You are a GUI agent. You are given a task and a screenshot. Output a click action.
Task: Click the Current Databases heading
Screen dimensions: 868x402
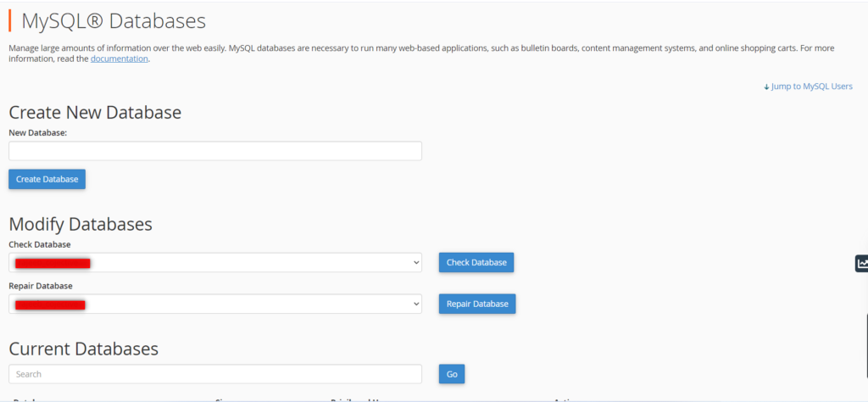84,349
